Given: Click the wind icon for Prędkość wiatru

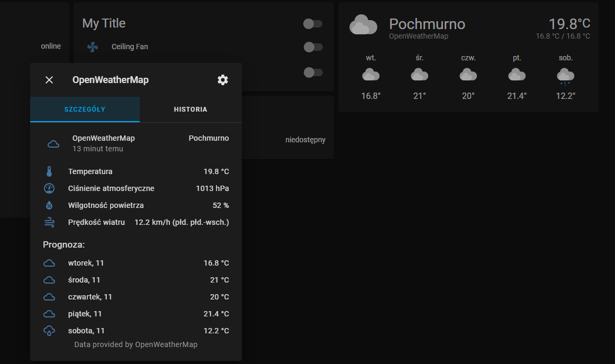Looking at the screenshot, I should [x=49, y=222].
